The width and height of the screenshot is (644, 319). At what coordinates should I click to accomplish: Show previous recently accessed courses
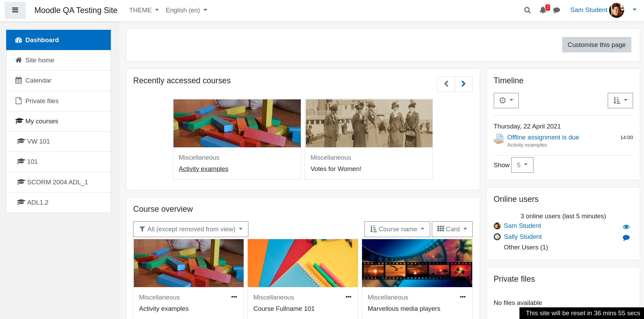pos(446,84)
